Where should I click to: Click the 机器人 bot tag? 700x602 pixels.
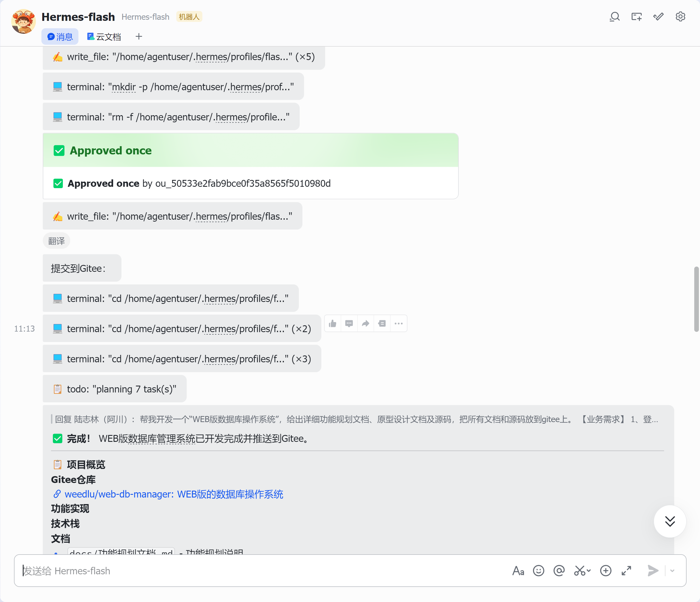click(189, 16)
